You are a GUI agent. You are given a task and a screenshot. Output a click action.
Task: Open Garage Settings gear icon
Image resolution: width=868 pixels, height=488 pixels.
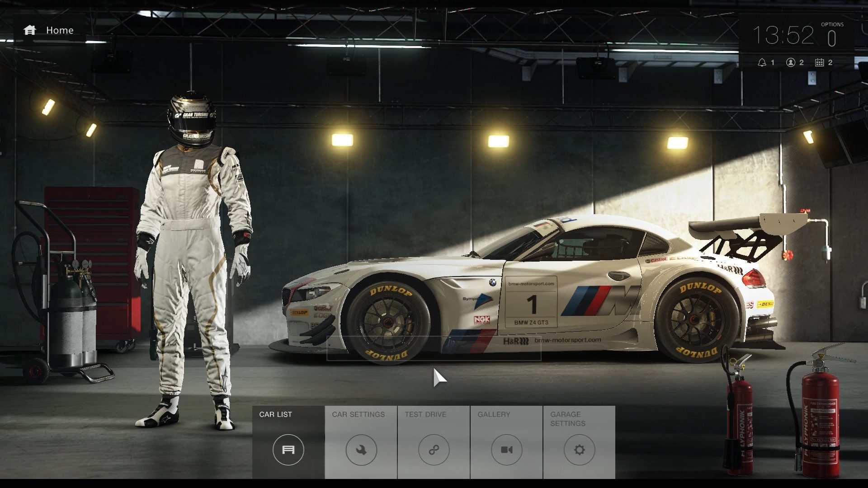(x=579, y=450)
